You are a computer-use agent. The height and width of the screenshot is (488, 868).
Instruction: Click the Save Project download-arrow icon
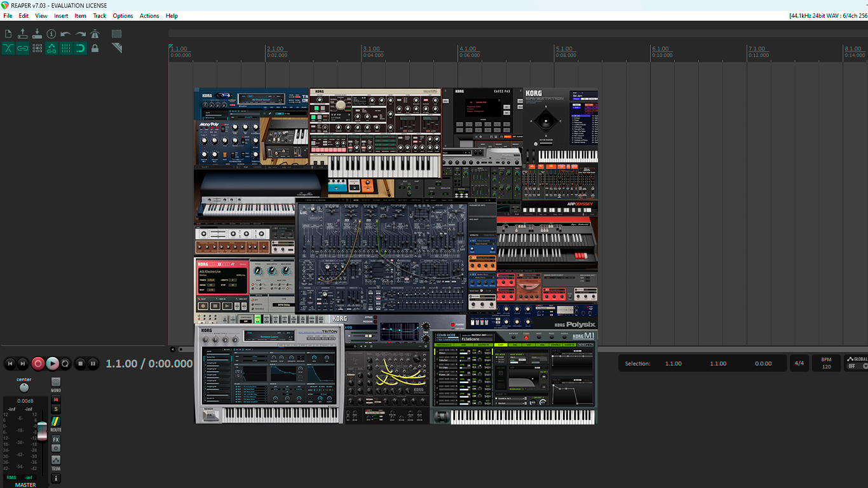[x=37, y=34]
